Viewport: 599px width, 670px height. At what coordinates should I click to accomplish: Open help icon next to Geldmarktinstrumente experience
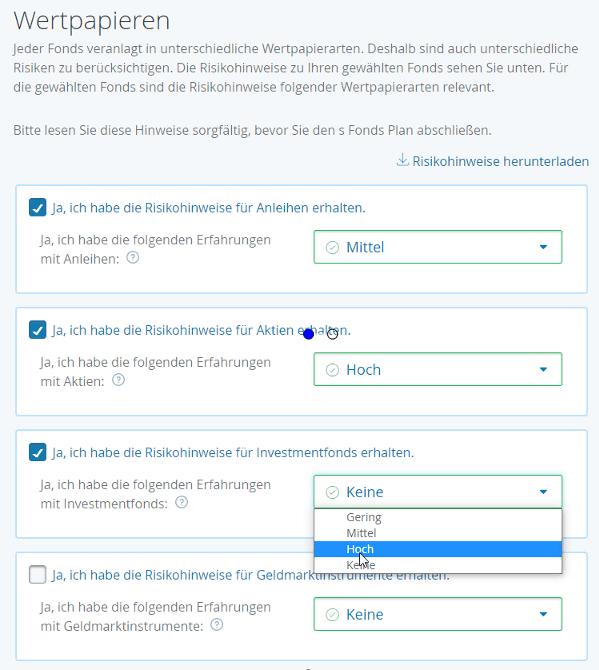pyautogui.click(x=217, y=625)
